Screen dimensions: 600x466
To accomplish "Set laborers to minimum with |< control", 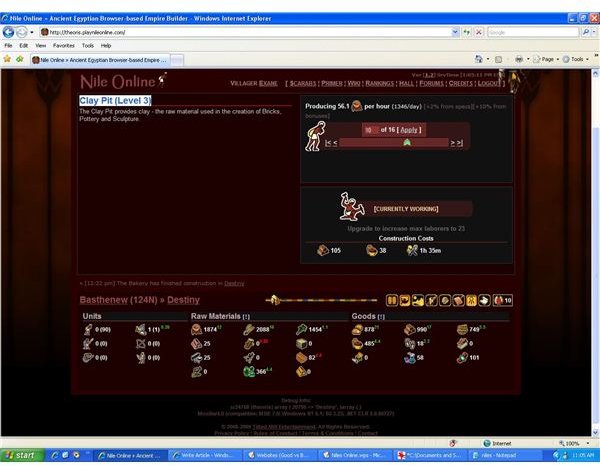I will point(328,143).
